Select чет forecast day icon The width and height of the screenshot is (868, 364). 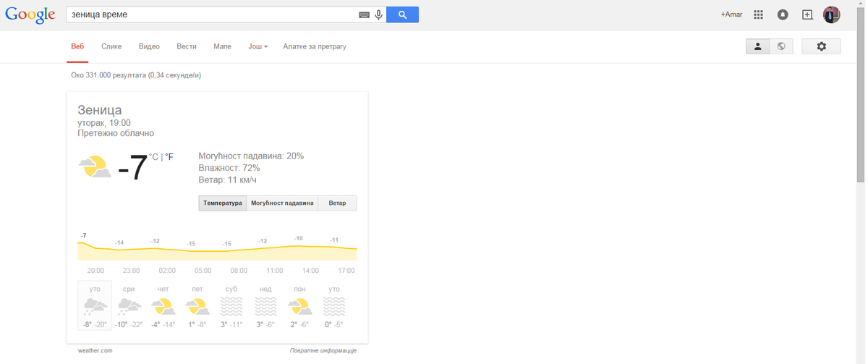(x=163, y=306)
